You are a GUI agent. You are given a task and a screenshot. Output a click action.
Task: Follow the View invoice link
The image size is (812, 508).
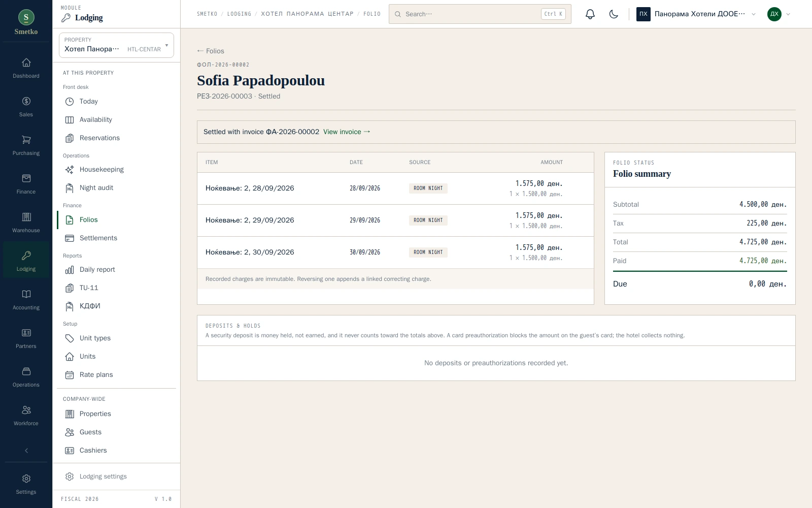click(x=347, y=132)
